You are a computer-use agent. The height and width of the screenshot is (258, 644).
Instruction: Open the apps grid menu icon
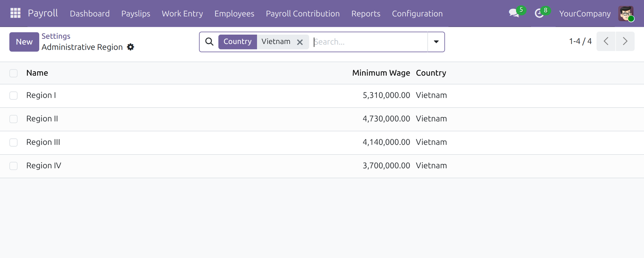15,13
